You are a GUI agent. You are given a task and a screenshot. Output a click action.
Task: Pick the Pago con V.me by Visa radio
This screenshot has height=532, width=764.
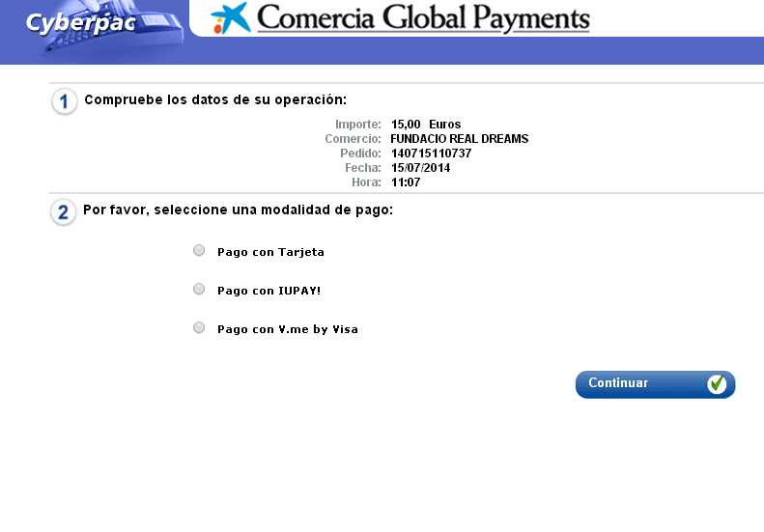tap(199, 327)
